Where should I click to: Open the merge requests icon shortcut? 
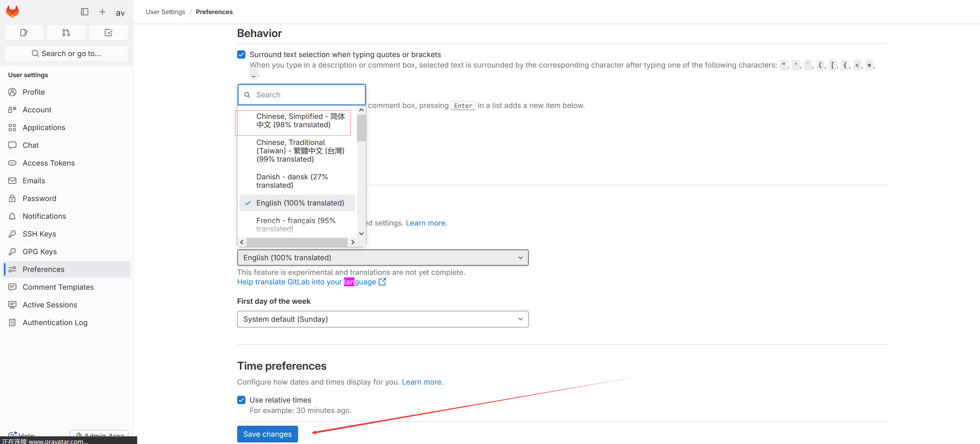(66, 33)
